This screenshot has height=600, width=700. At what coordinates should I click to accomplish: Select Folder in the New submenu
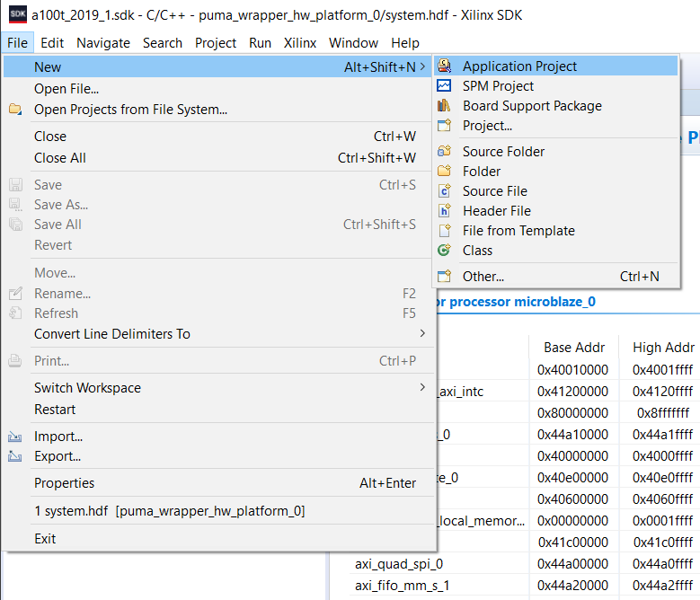point(556,171)
